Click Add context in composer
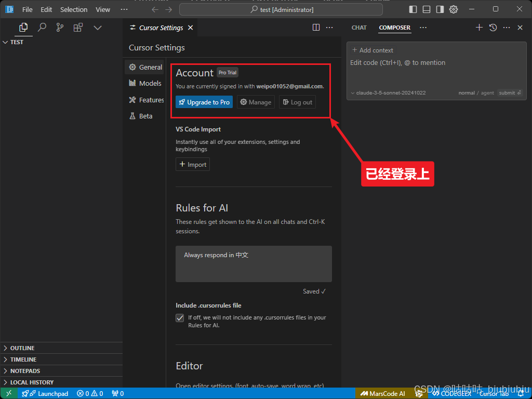 (x=373, y=50)
